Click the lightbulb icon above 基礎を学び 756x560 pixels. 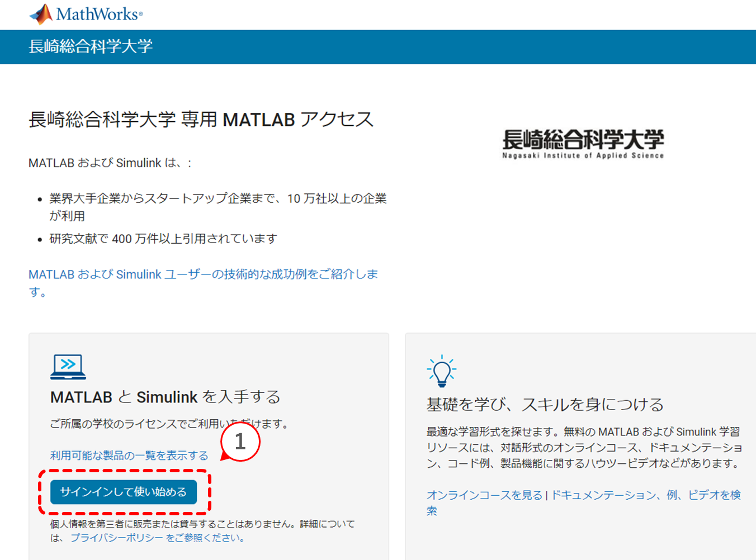click(x=442, y=371)
